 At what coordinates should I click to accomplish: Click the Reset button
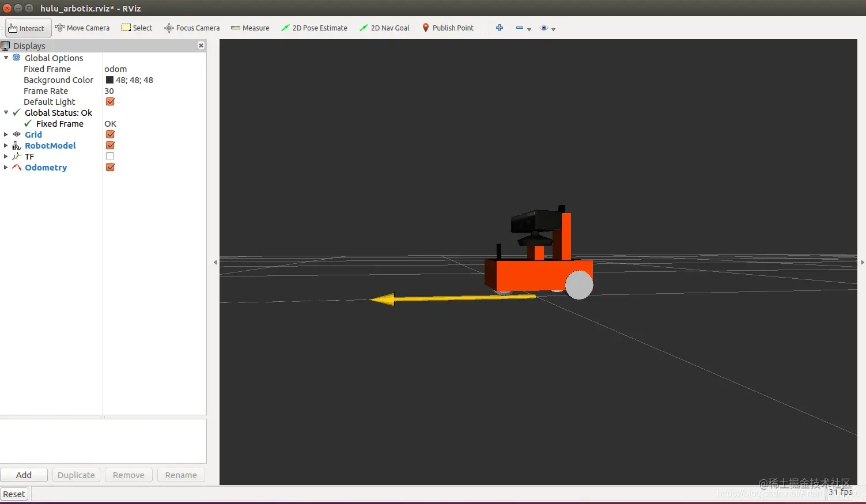coord(14,494)
